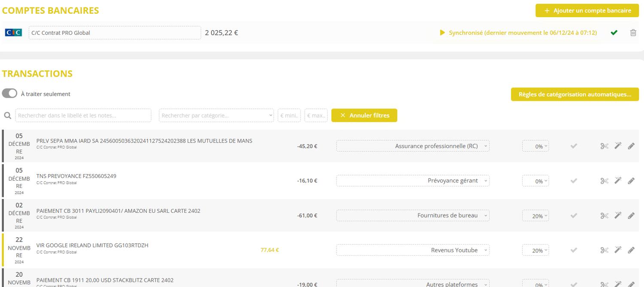Image resolution: width=644 pixels, height=287 pixels.
Task: Click the PRLV SEPA MMA IARD label
Action: (x=144, y=141)
